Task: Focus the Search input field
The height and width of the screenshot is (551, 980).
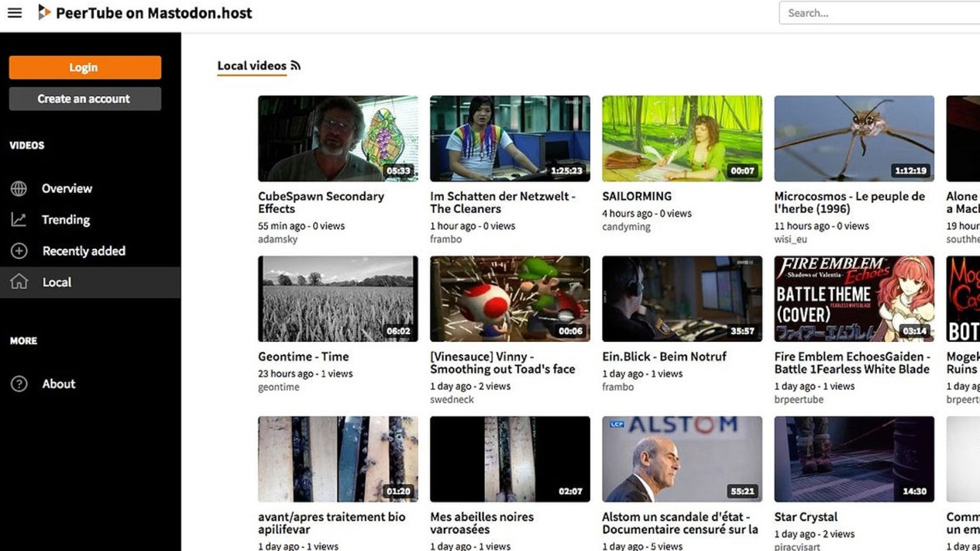Action: [x=879, y=12]
